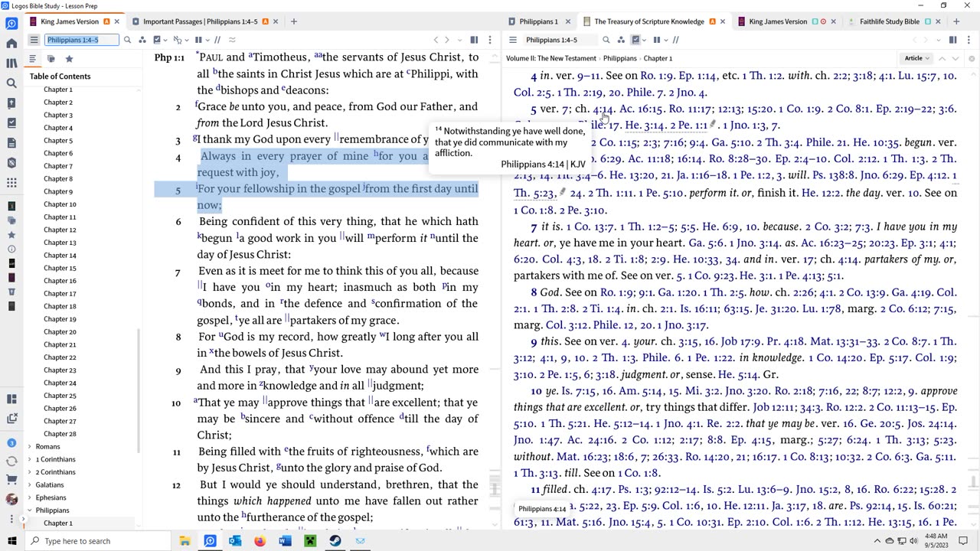Show the Favorites star icon in KJV sidebar
The height and width of the screenshot is (551, 980).
tap(69, 59)
